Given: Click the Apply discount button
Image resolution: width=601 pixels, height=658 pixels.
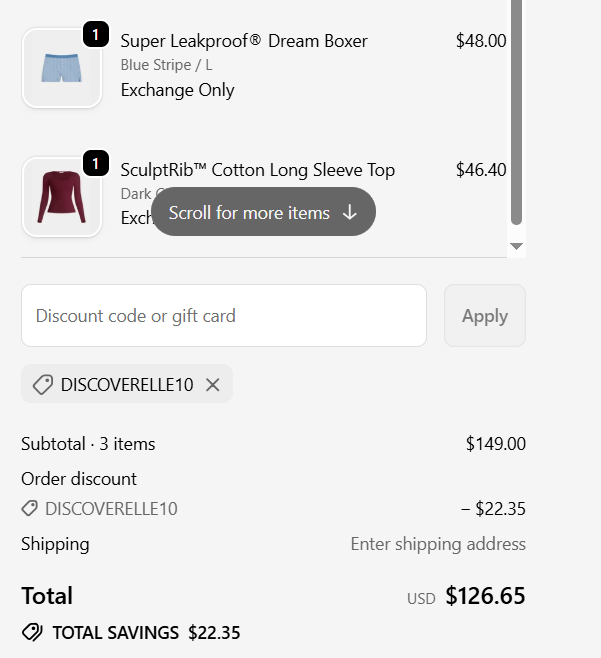Looking at the screenshot, I should click(485, 316).
